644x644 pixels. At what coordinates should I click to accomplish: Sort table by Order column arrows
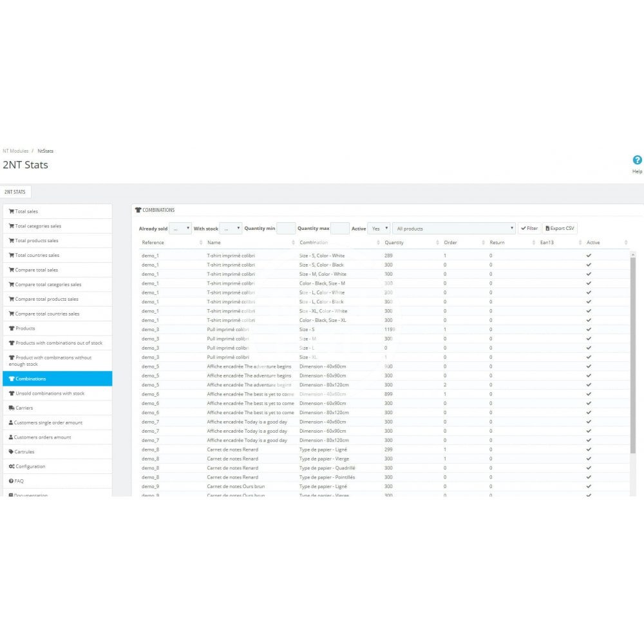coord(483,243)
